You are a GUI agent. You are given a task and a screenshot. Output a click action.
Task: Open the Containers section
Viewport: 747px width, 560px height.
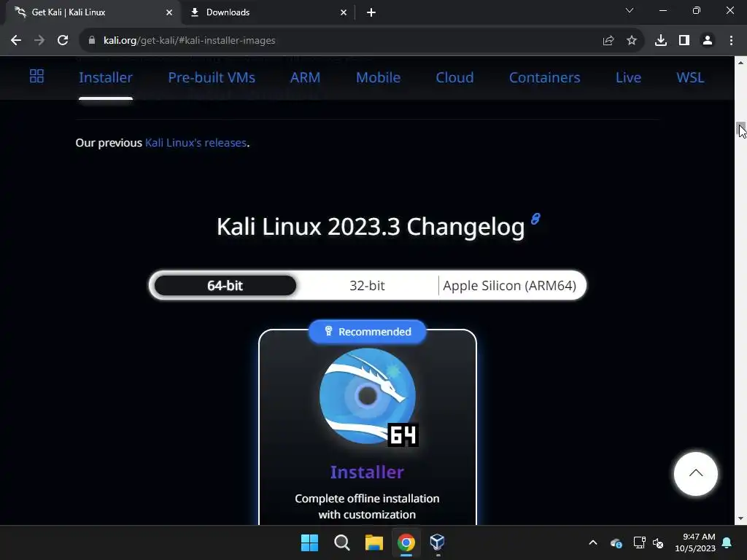pos(544,77)
